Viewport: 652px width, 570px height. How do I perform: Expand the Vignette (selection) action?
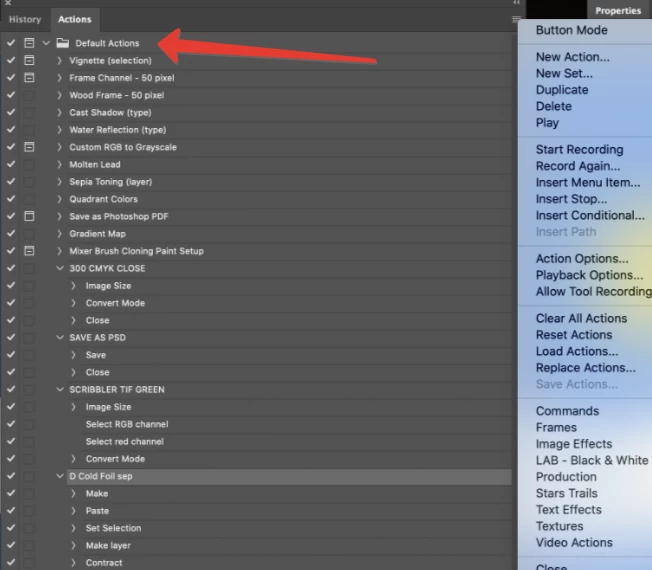[59, 60]
